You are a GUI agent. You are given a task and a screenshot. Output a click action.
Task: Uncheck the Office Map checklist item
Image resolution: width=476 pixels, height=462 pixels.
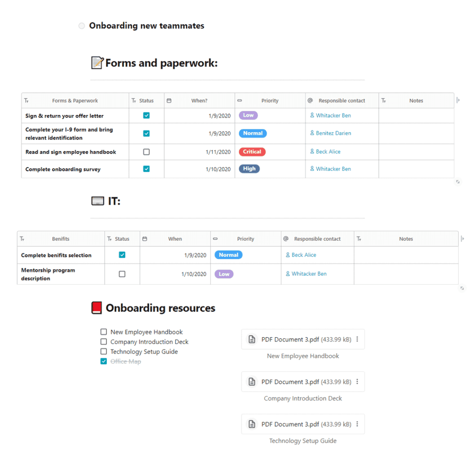click(x=104, y=362)
